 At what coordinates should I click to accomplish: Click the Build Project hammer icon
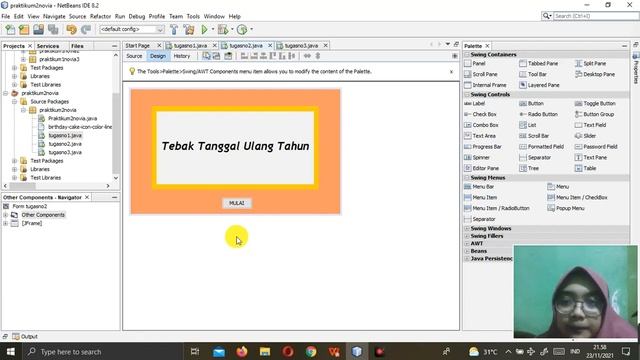pyautogui.click(x=174, y=29)
